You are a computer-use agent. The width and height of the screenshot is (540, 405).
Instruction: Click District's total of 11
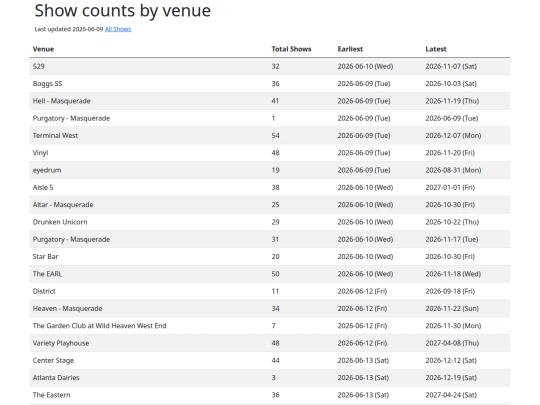point(275,291)
